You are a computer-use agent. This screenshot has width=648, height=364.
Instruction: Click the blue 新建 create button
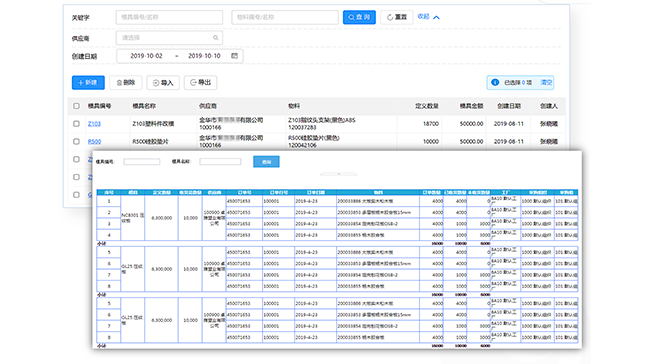(88, 83)
